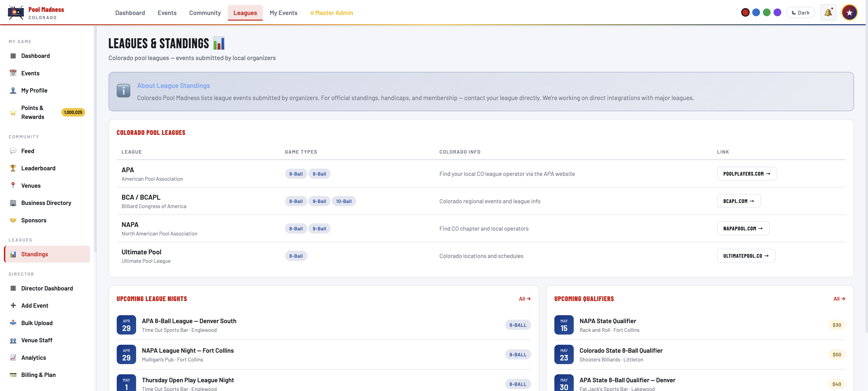The width and height of the screenshot is (868, 391).
Task: Open the notifications bell
Action: coord(828,13)
